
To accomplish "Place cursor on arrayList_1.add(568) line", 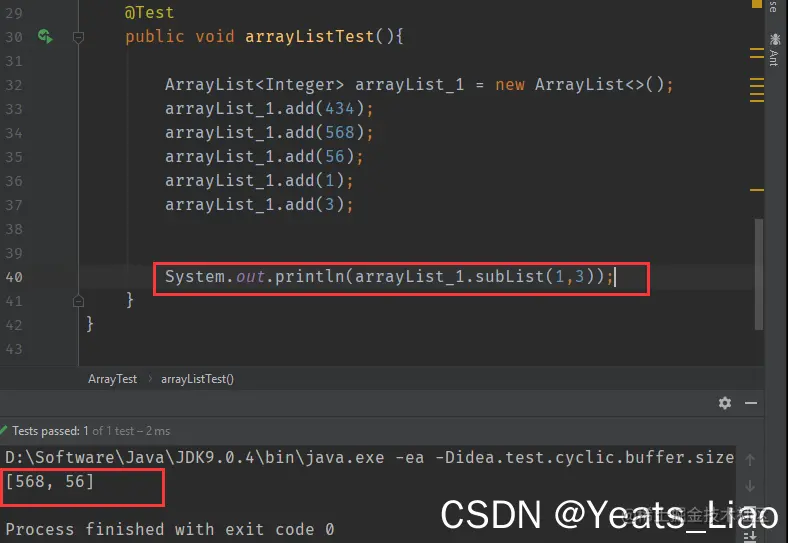I will [269, 133].
